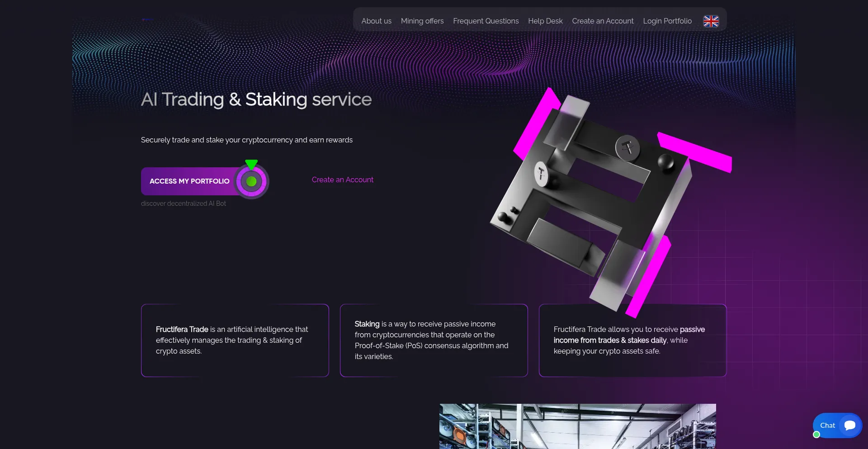Viewport: 868px width, 449px height.
Task: Click the white chat bubble icon
Action: pos(850,425)
